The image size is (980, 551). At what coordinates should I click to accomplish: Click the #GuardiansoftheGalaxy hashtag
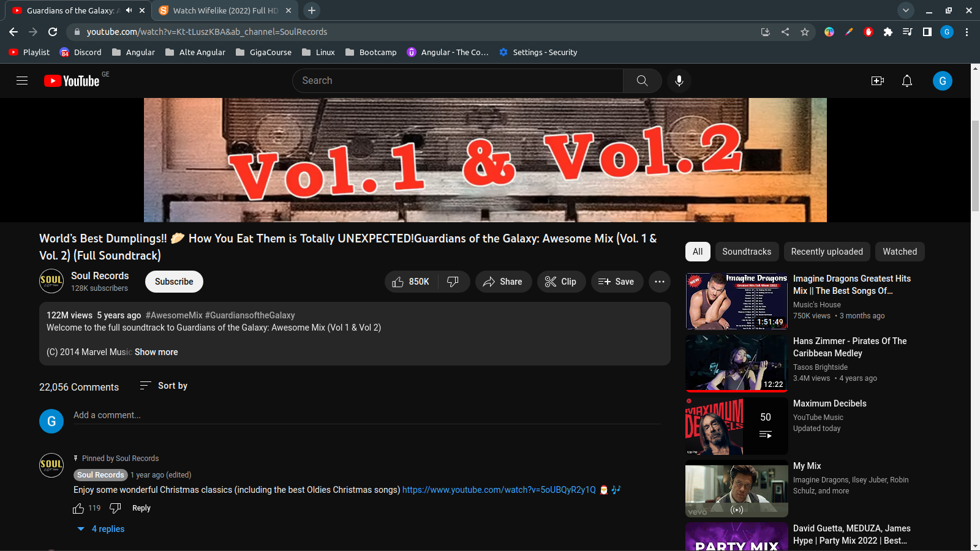250,315
